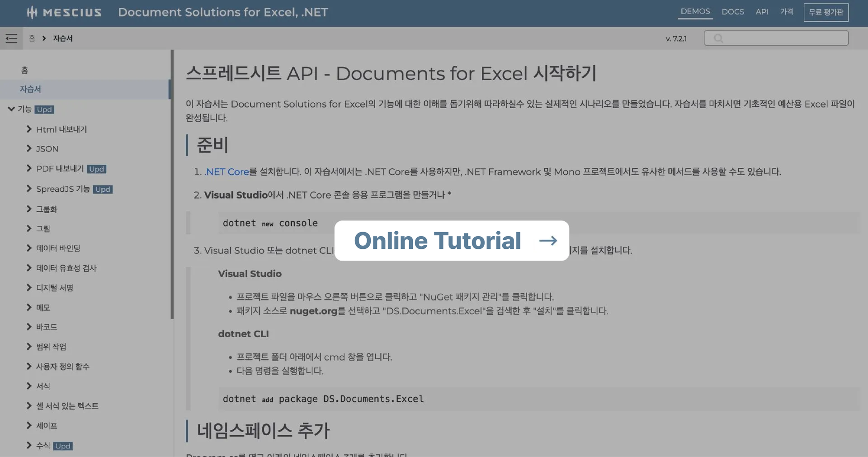The height and width of the screenshot is (457, 868).
Task: Click the Document Solutions for Excel title
Action: (223, 12)
